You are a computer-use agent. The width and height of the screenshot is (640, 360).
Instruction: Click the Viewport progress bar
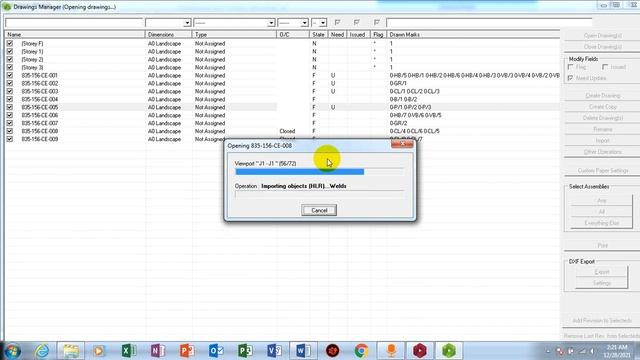click(319, 172)
